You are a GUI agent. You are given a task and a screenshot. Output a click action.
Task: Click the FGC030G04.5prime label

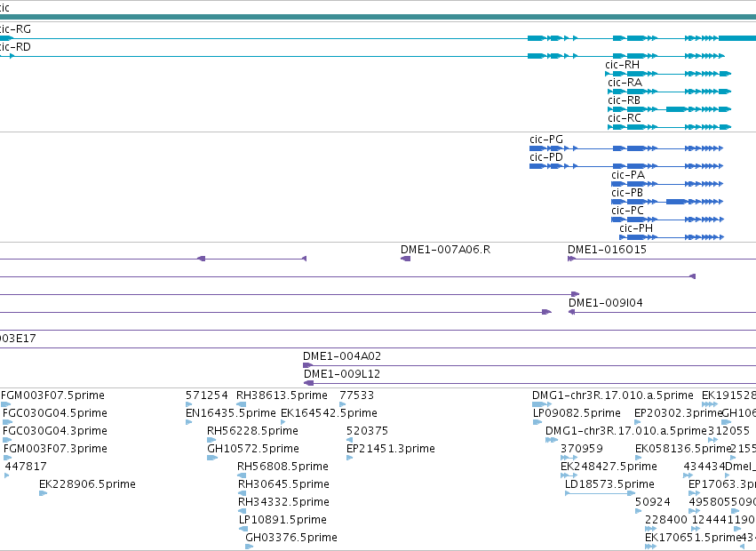[55, 413]
